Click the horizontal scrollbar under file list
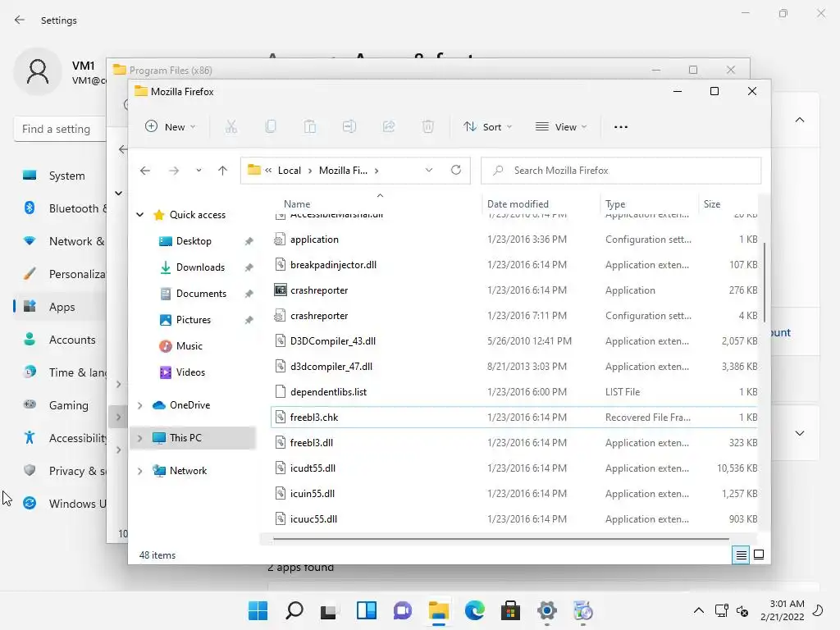 [x=500, y=538]
